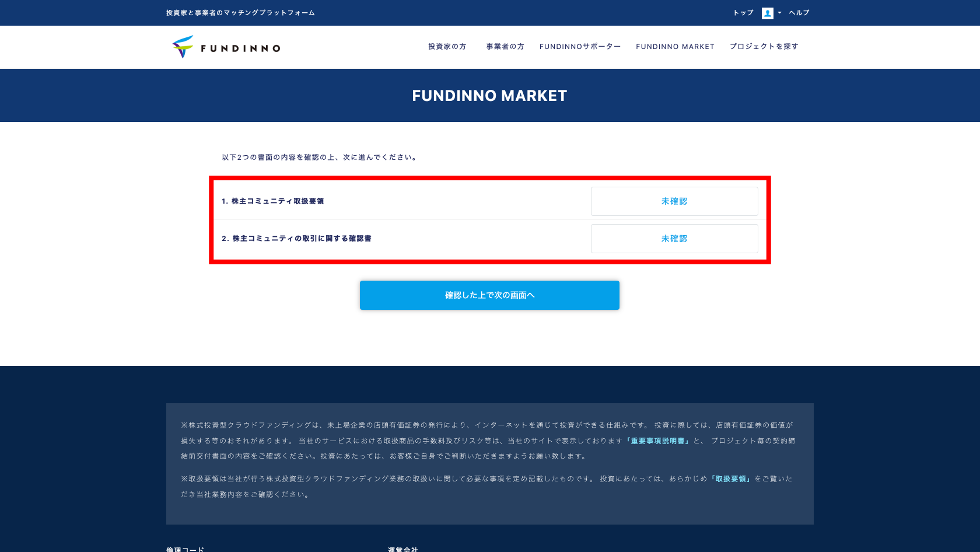Click the 2. 株主コミュニティの取引に関する確認書 label

pyautogui.click(x=296, y=239)
